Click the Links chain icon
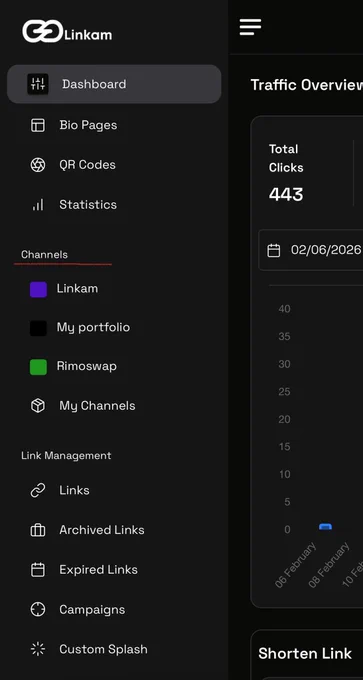The width and height of the screenshot is (363, 680). (x=38, y=490)
